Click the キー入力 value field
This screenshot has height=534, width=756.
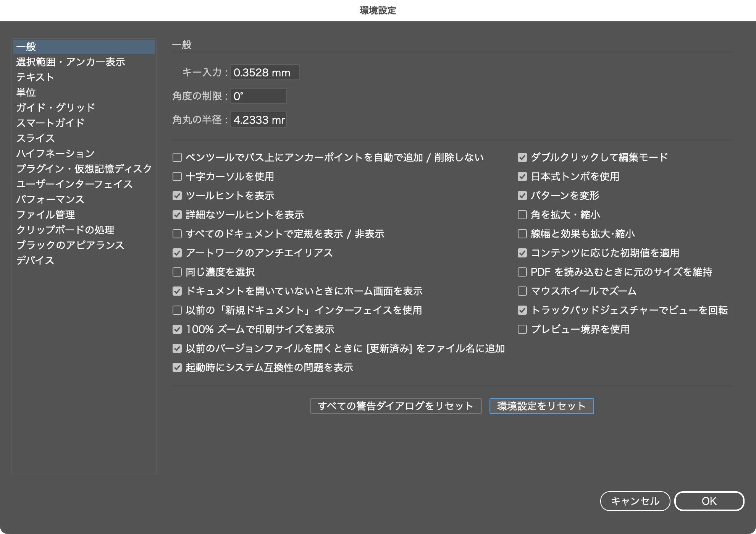(x=264, y=73)
